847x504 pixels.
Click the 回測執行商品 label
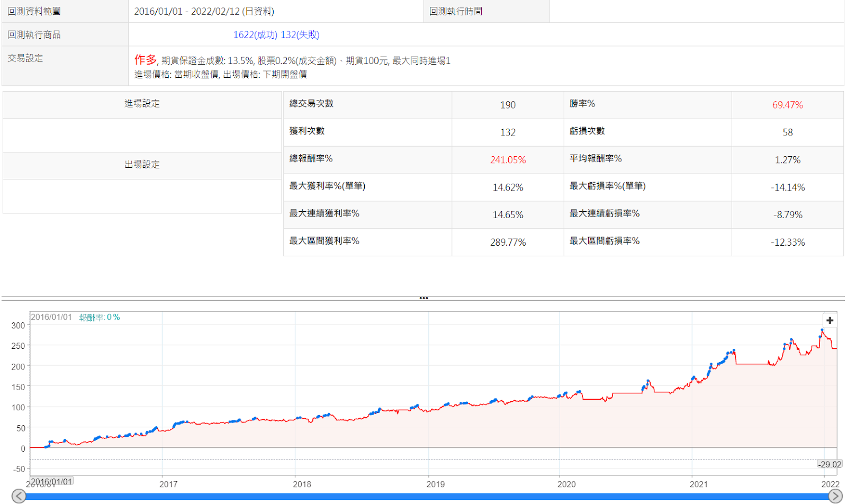point(34,34)
